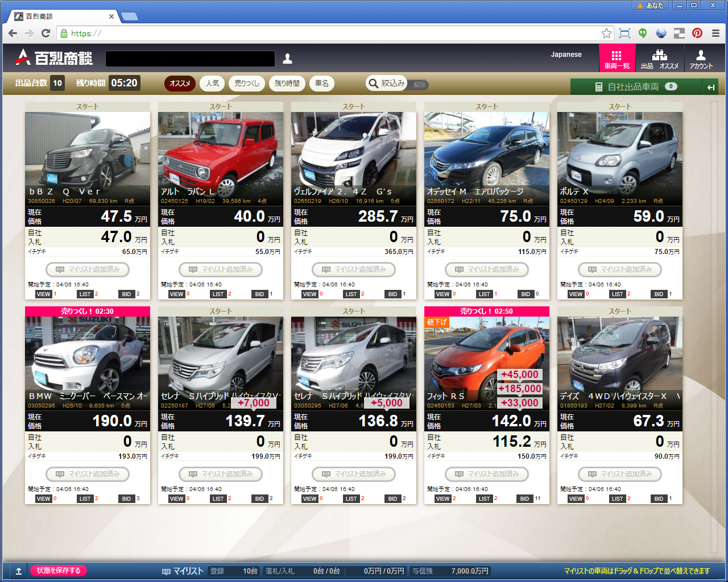Viewport: 728px width, 582px height.
Task: Click the upload arrow icon in bottom bar
Action: [19, 571]
